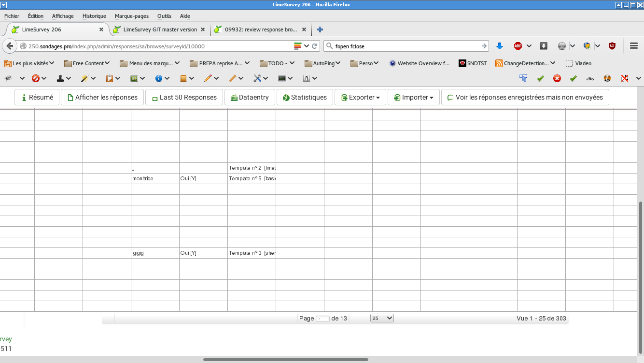Click the horizontal scrollbar at bottom
This screenshot has height=363, width=644.
[x=285, y=360]
